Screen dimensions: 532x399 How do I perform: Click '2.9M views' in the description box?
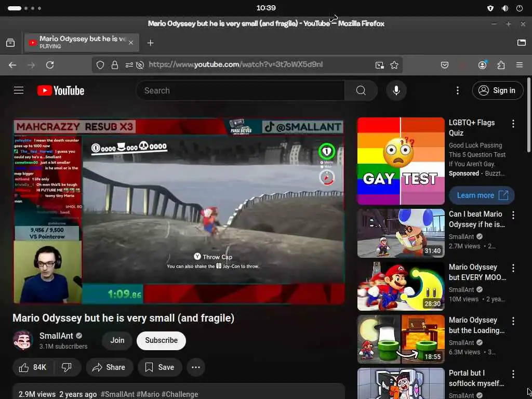coord(37,394)
